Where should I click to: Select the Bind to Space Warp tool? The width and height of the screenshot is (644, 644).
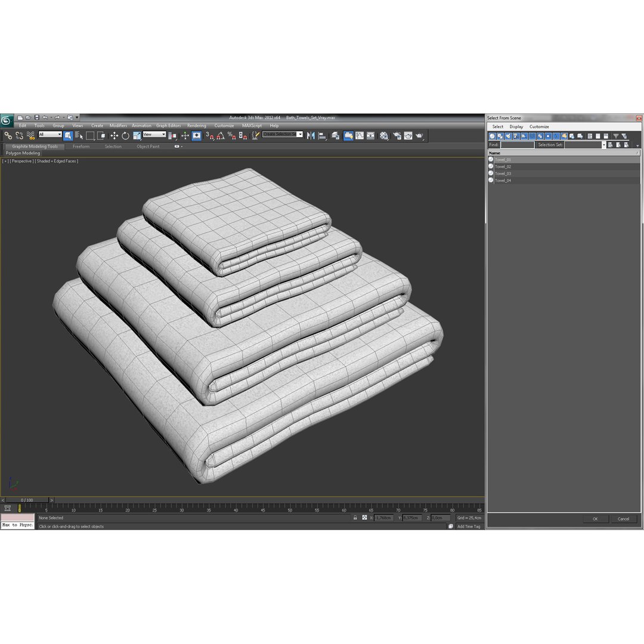(30, 135)
